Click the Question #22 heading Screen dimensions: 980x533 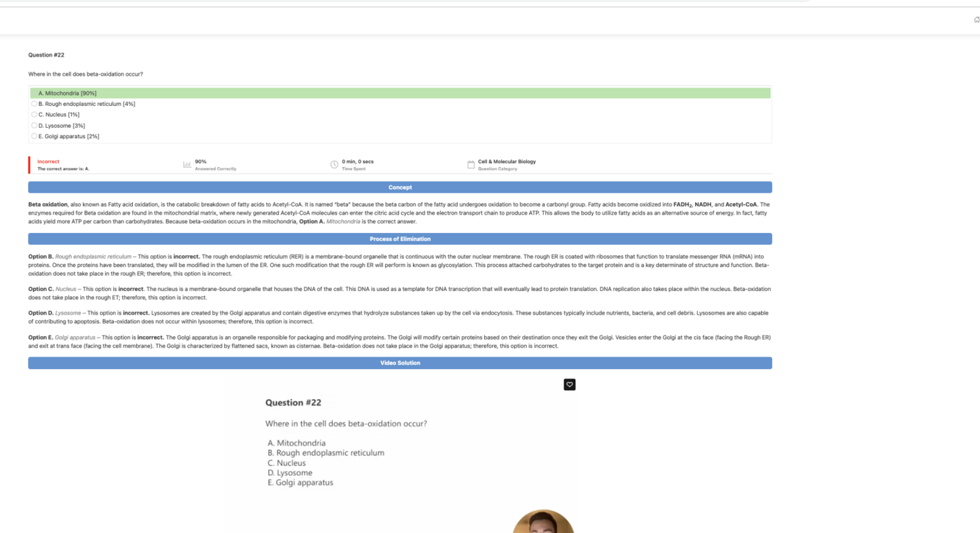click(x=46, y=55)
